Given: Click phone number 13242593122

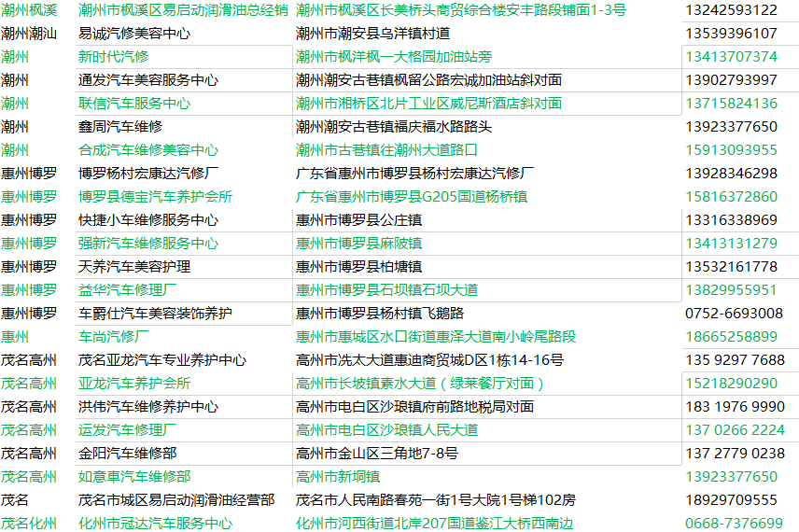Looking at the screenshot, I should (x=731, y=10).
